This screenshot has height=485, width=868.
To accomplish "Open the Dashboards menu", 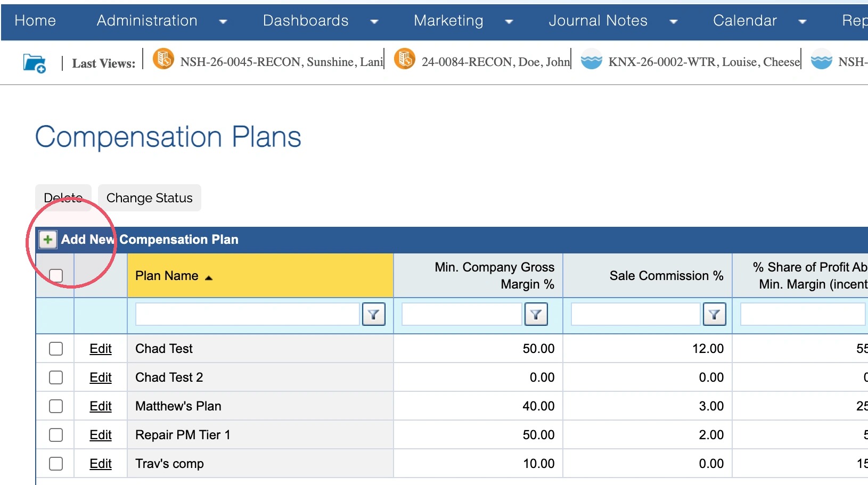I will tap(306, 21).
